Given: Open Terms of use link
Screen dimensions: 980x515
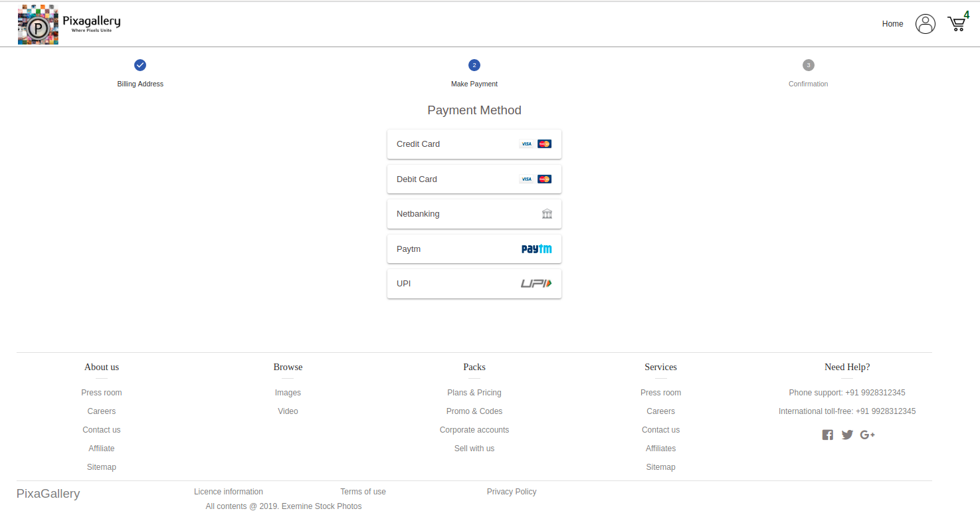Looking at the screenshot, I should pos(363,492).
